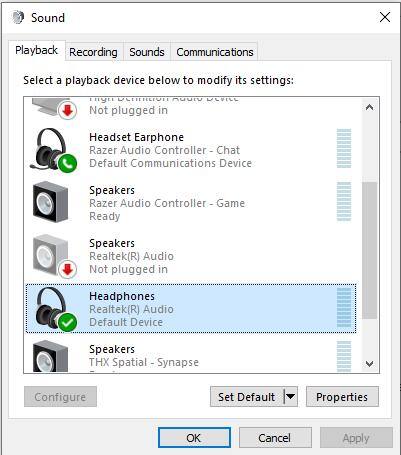This screenshot has width=401, height=455.
Task: Click the Headphones volume level meter
Action: click(x=344, y=308)
